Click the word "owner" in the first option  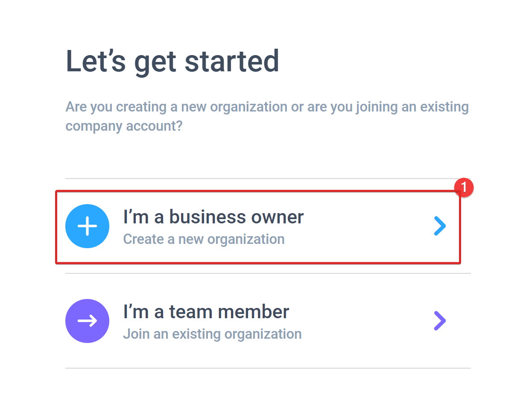(278, 218)
